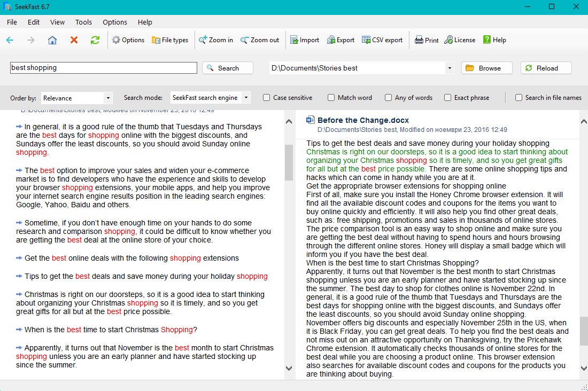Click the Refresh arrows icon

(95, 40)
